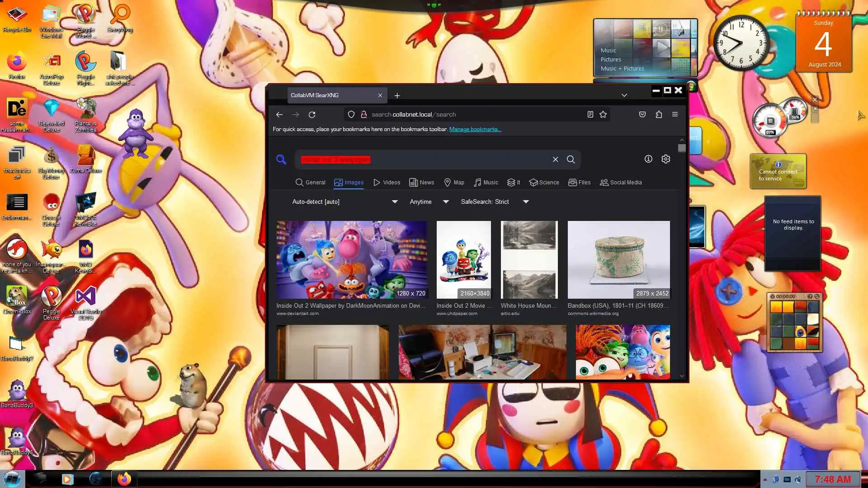Click the SearXNG info icon
The width and height of the screenshot is (868, 488).
pyautogui.click(x=648, y=159)
